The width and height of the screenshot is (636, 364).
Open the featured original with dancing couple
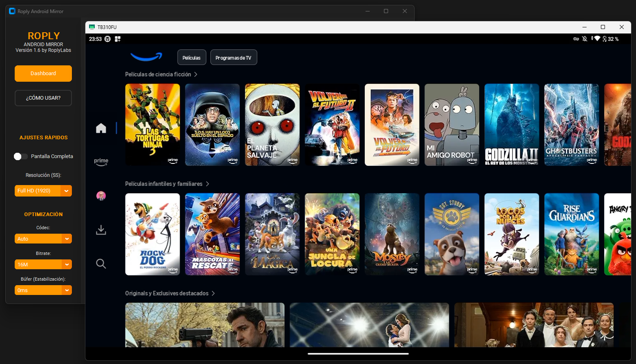pyautogui.click(x=369, y=325)
